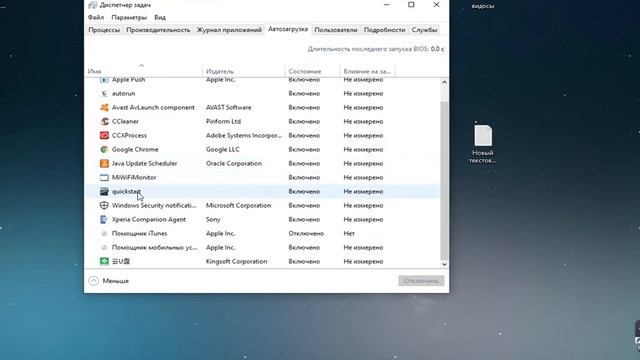640x360 pixels.
Task: Select the CCleaner row name
Action: pyautogui.click(x=125, y=121)
